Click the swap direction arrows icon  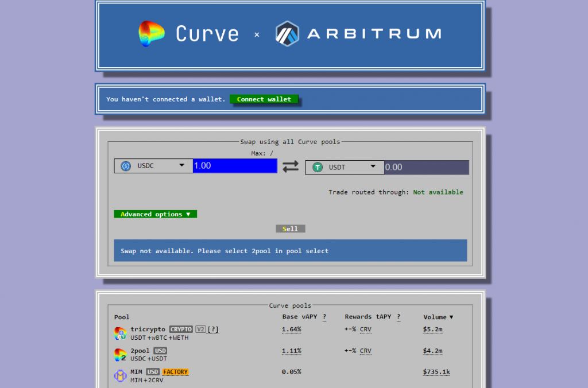(x=291, y=166)
